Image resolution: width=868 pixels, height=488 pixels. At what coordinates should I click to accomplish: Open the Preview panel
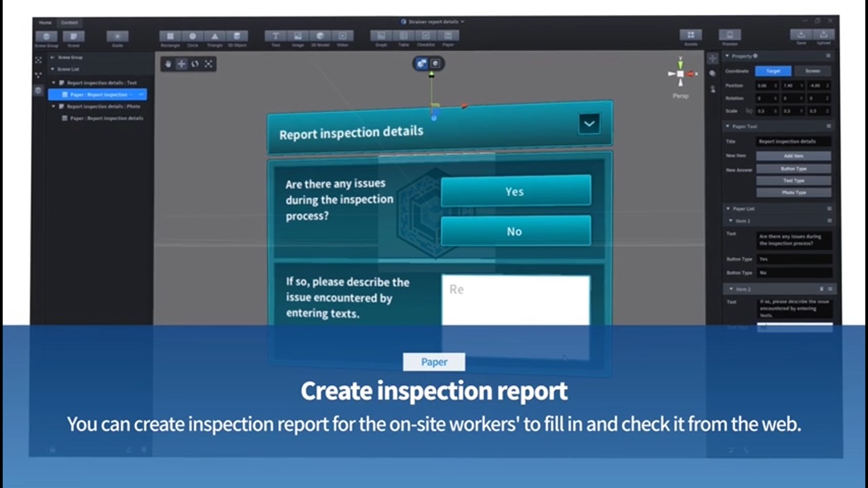(730, 36)
